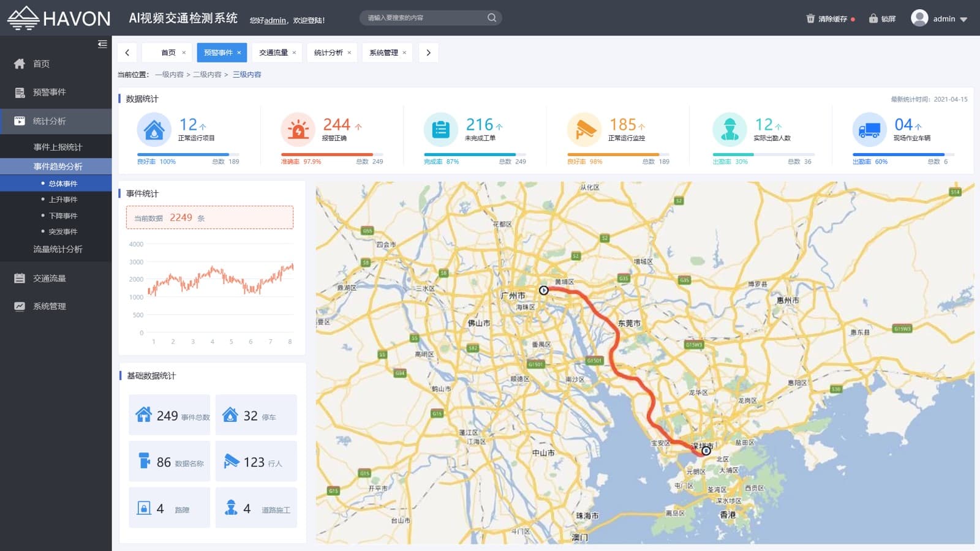This screenshot has height=551, width=980.
Task: Collapse the sidebar menu toggle icon
Action: coord(102,44)
